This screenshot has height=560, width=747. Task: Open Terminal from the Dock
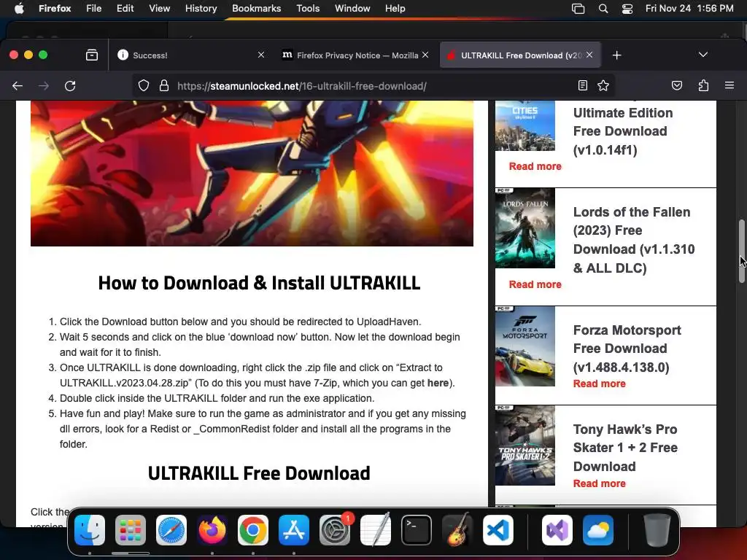point(417,530)
